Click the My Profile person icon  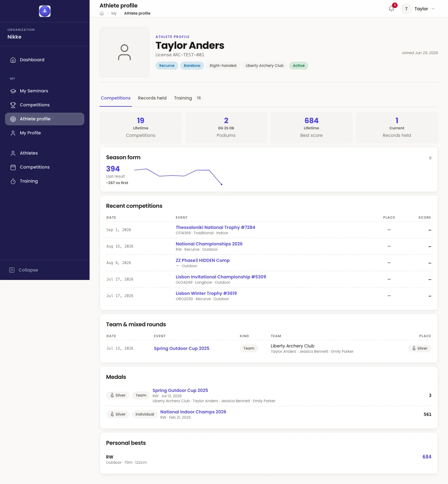(x=13, y=133)
